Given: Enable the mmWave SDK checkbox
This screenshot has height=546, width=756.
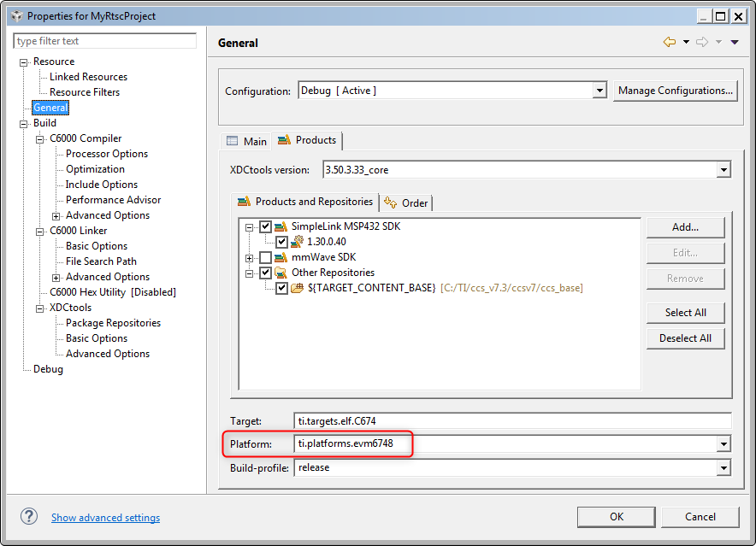Looking at the screenshot, I should (x=265, y=257).
